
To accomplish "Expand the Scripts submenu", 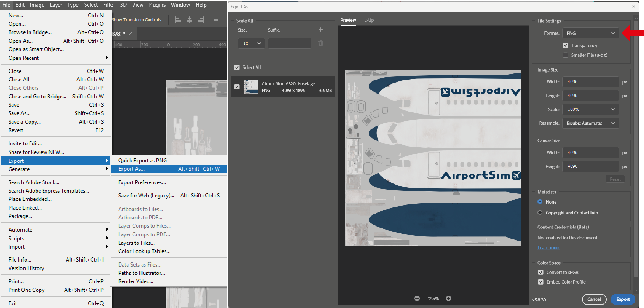I will pos(56,238).
